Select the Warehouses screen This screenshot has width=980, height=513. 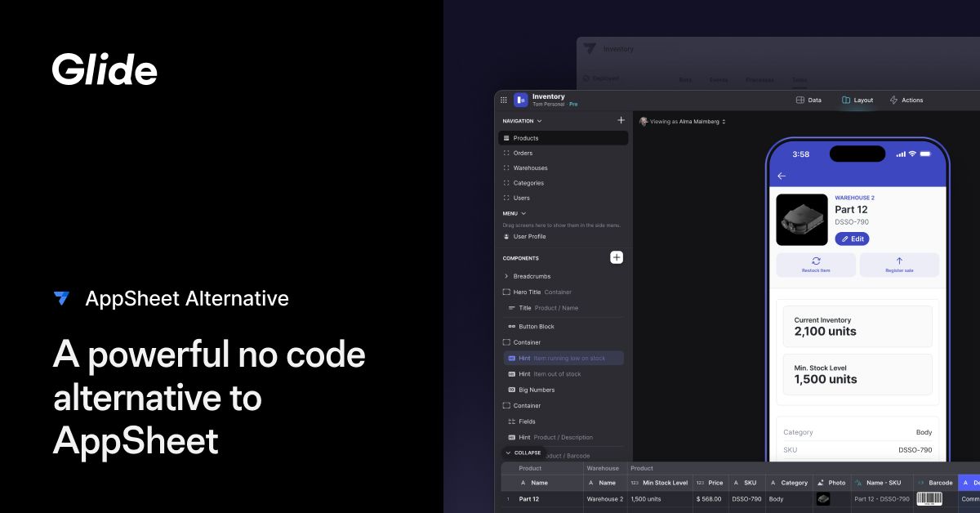[563, 167]
